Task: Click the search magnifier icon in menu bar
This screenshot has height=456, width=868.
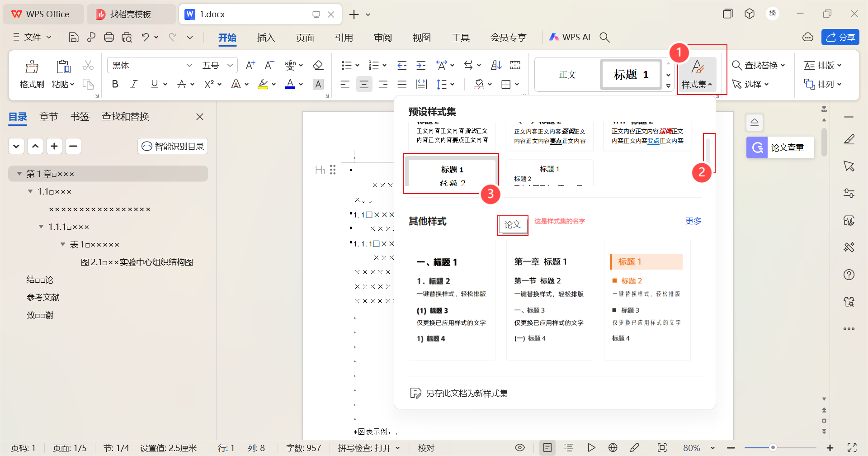Action: pyautogui.click(x=604, y=38)
